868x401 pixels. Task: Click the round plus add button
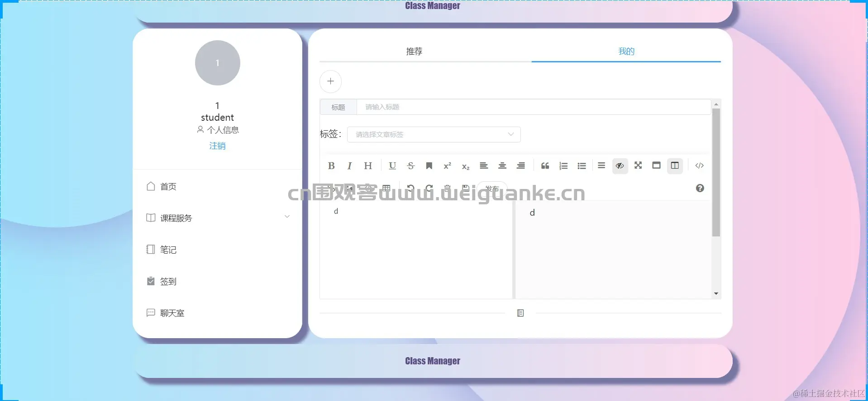tap(330, 81)
